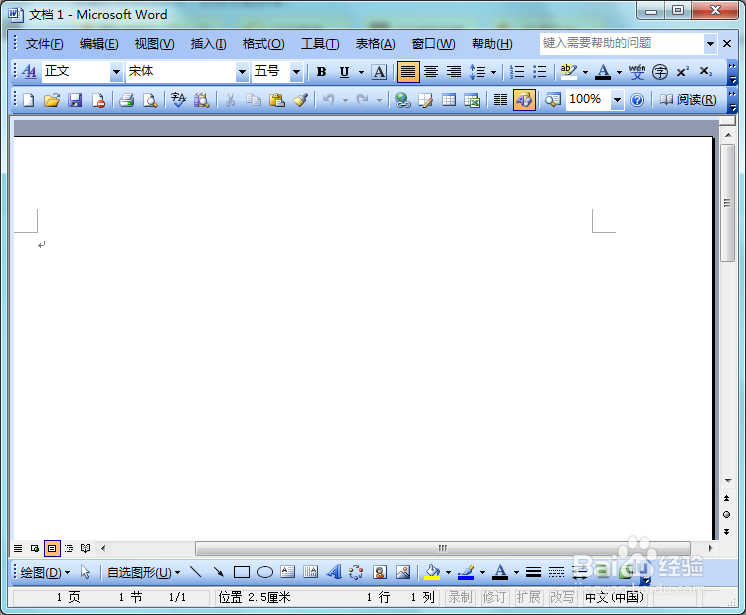Open Word Help question mark
Image resolution: width=746 pixels, height=615 pixels.
637,100
